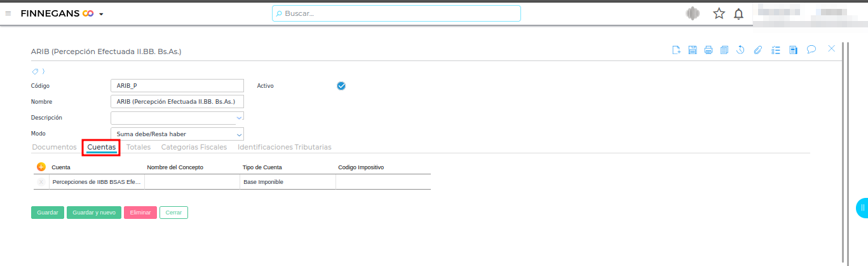Open the FINNEGANS logo dropdown arrow
868x266 pixels.
point(101,14)
